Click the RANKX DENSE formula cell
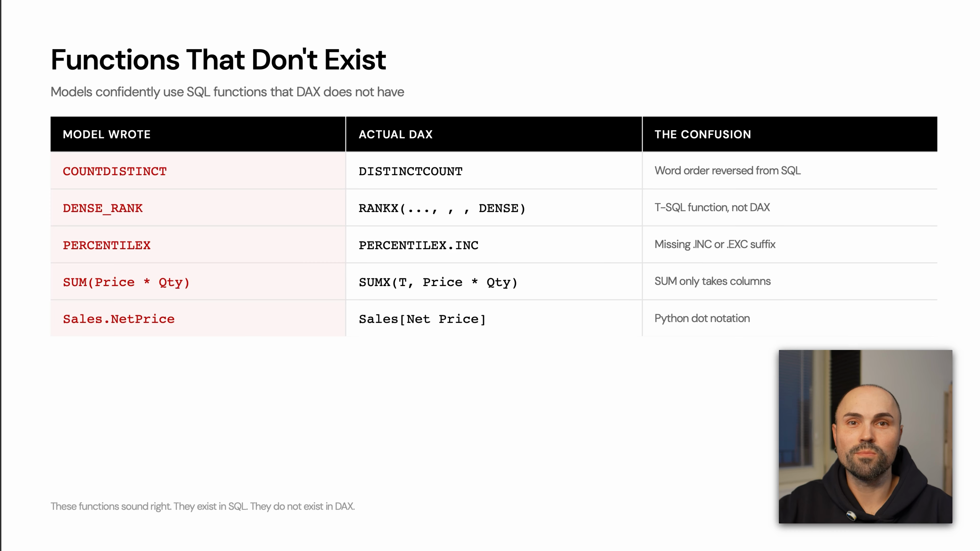980x551 pixels. click(x=442, y=208)
